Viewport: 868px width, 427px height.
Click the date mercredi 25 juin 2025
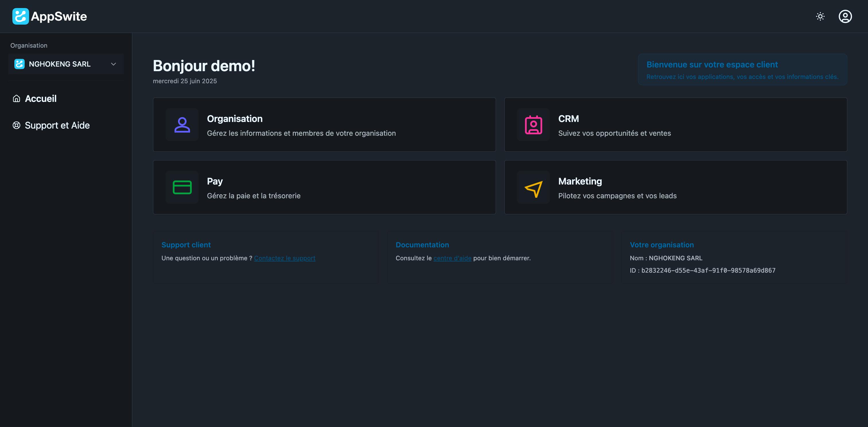point(185,81)
